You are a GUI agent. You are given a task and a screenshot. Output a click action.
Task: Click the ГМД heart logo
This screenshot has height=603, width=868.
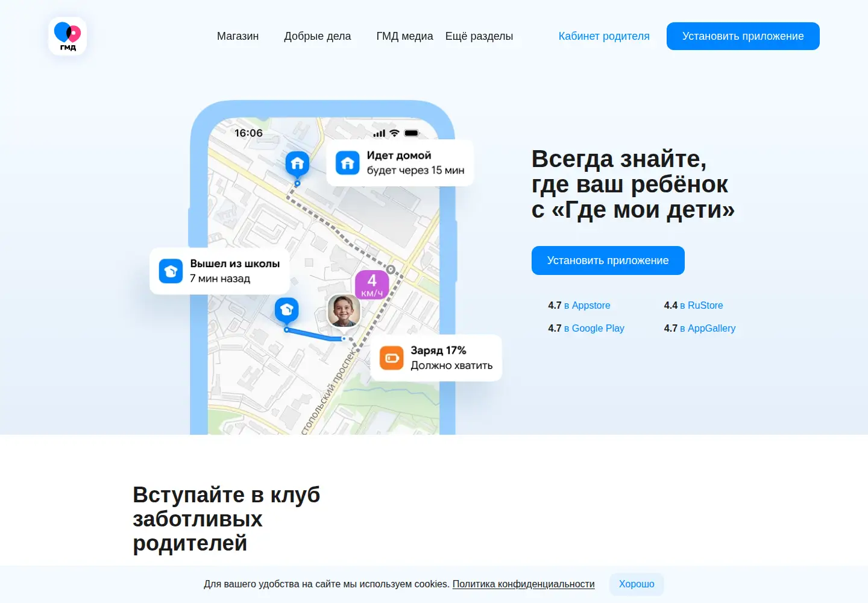pyautogui.click(x=68, y=36)
